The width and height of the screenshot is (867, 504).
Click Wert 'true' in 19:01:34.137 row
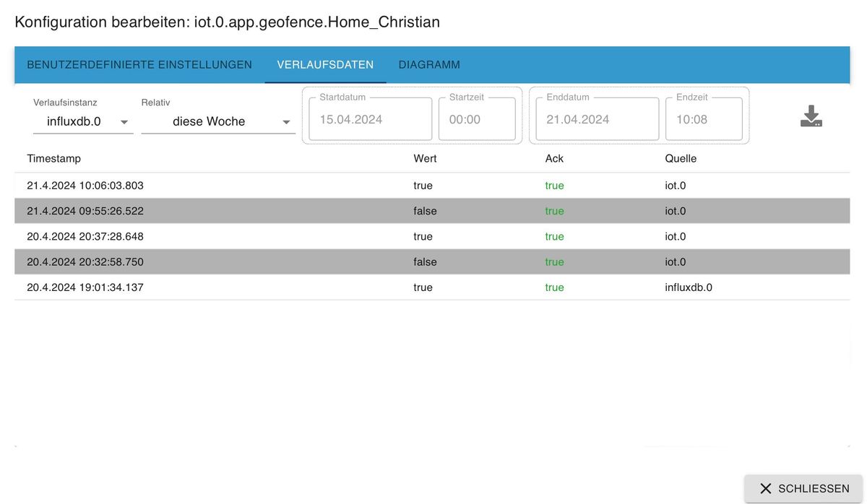click(x=423, y=287)
